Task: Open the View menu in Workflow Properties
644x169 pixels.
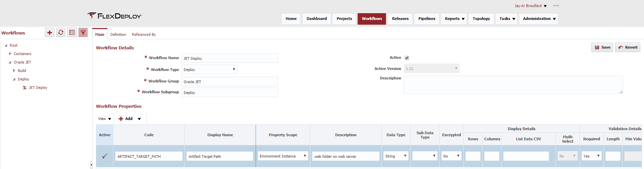Action: click(x=104, y=119)
